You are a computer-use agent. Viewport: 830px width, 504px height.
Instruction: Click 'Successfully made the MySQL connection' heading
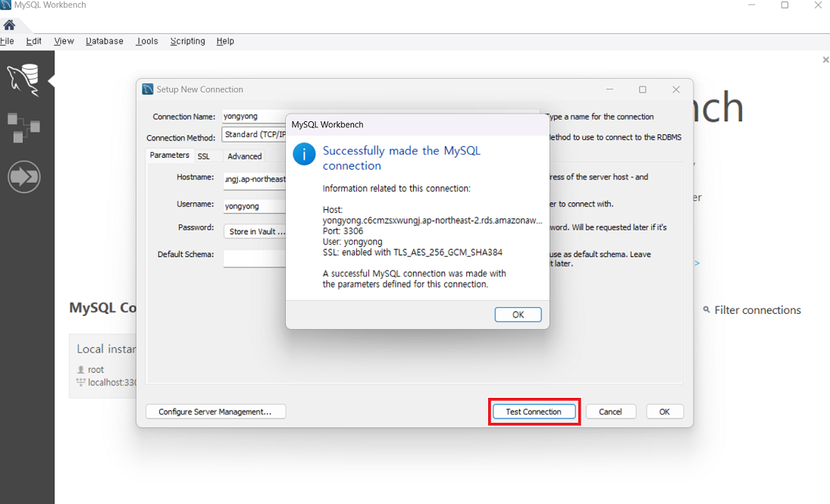click(x=402, y=158)
